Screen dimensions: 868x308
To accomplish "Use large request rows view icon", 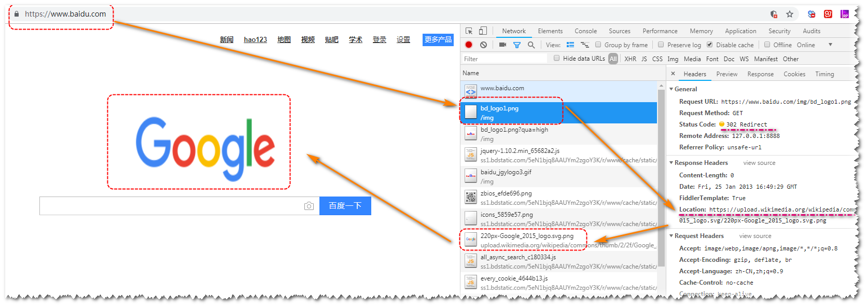I will click(x=570, y=45).
